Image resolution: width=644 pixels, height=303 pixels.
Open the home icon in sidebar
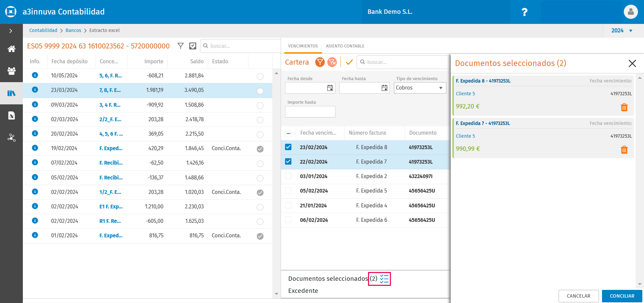click(11, 49)
